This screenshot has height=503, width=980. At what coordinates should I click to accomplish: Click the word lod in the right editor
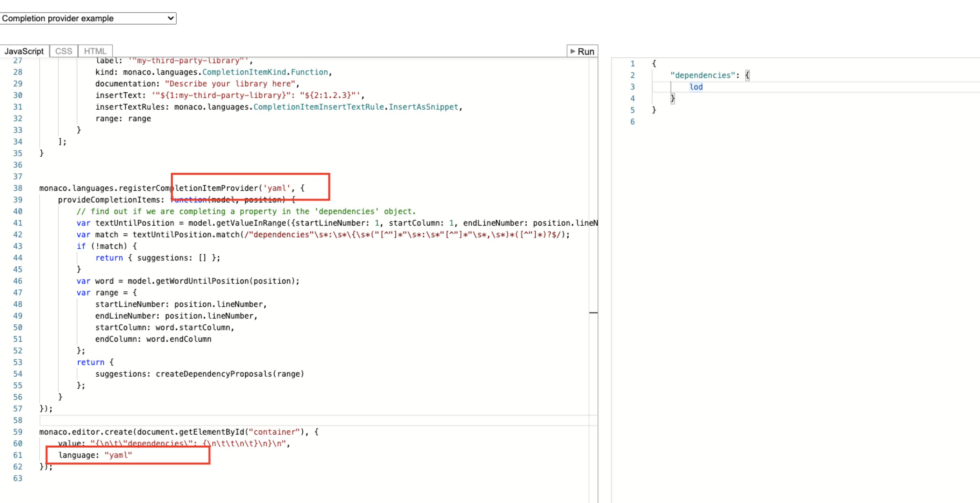tap(696, 87)
